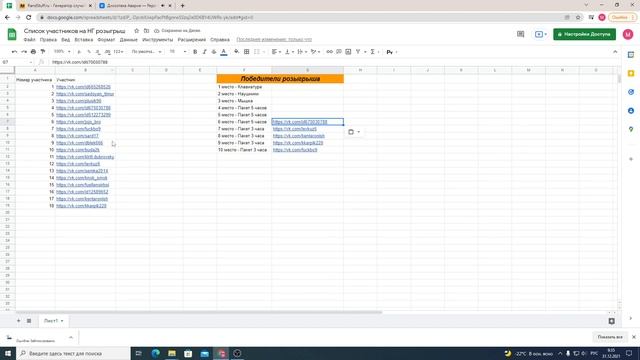Open the all sheets list
Screen dimensions: 640x360
click(x=29, y=321)
